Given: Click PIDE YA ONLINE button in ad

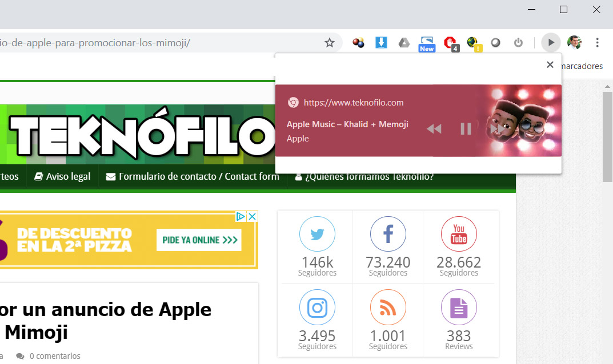Looking at the screenshot, I should (199, 240).
